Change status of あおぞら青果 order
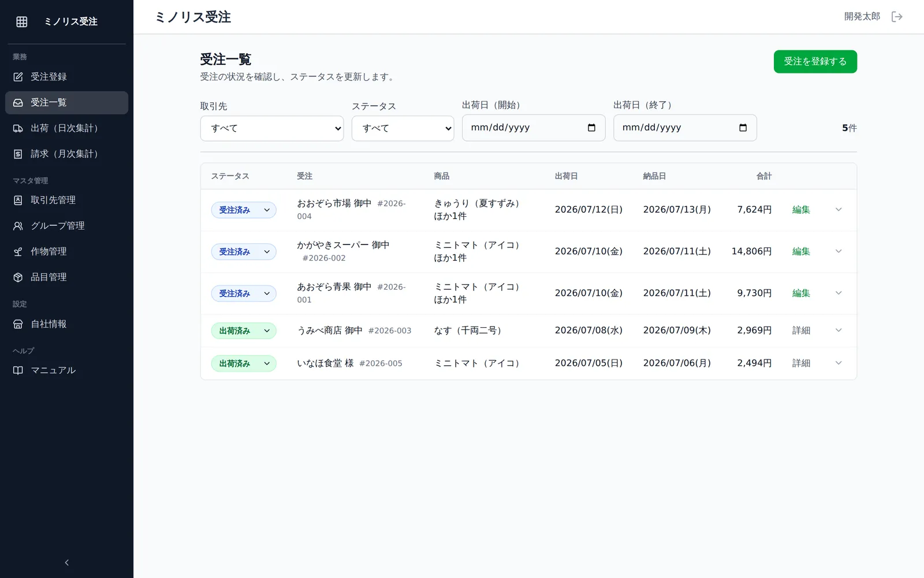This screenshot has width=924, height=578. click(244, 294)
